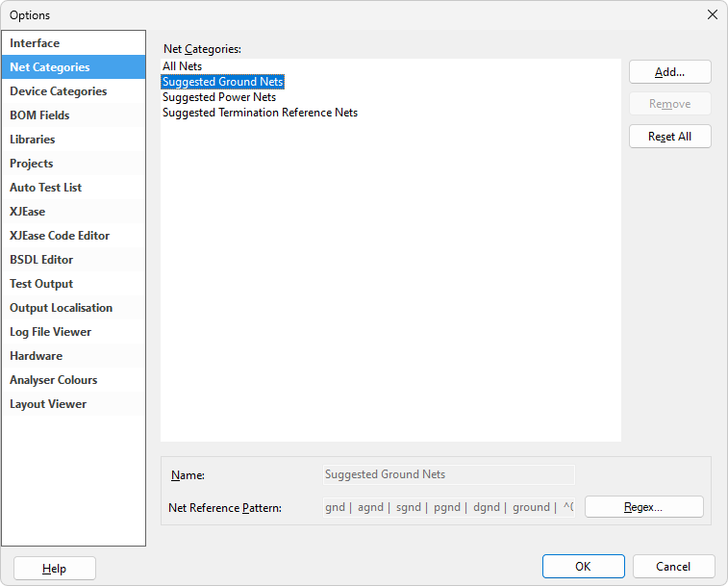Select Auto Test List category
The image size is (728, 586).
click(x=45, y=188)
